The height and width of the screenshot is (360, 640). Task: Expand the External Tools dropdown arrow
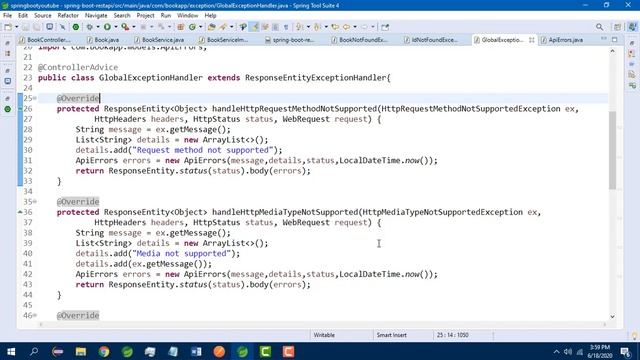pos(133,27)
